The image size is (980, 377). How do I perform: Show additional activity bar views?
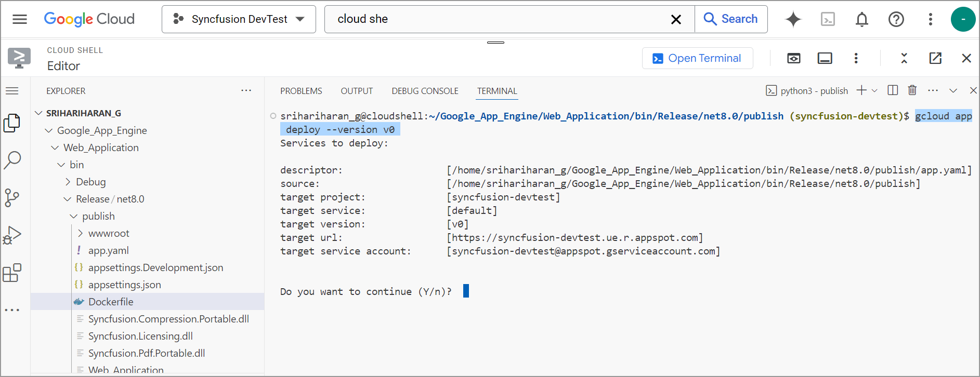click(x=12, y=310)
